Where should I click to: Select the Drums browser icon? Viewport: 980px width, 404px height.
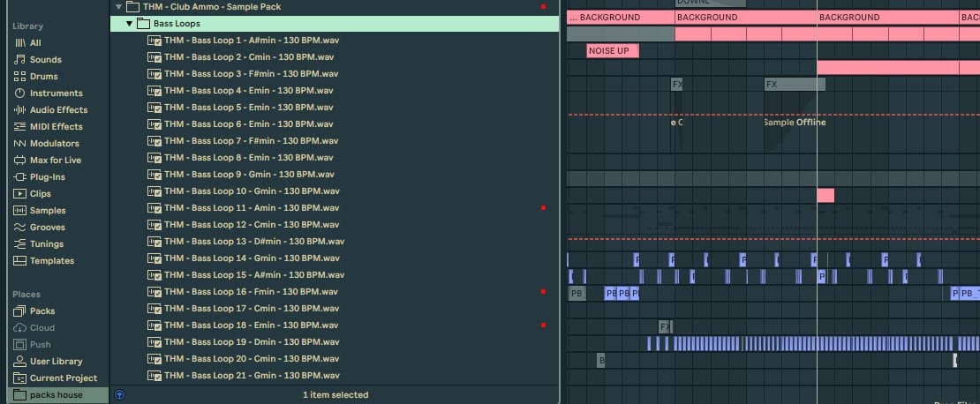click(x=19, y=76)
